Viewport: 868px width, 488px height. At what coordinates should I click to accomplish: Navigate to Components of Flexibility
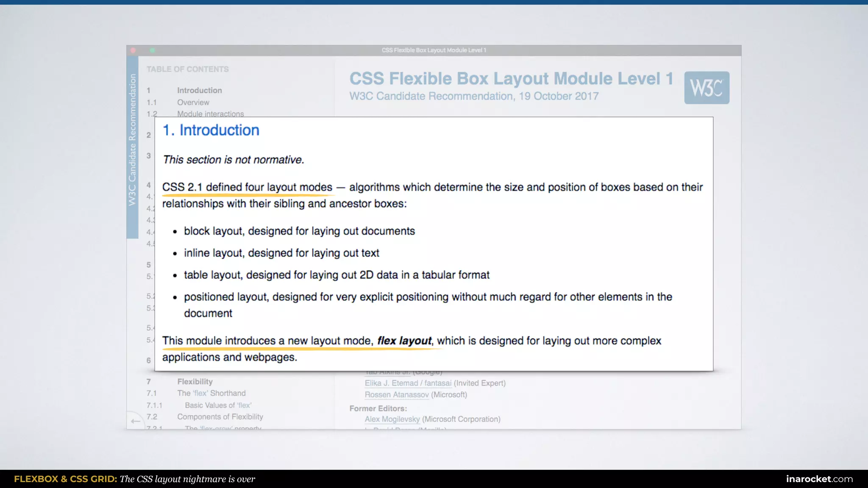pos(220,417)
